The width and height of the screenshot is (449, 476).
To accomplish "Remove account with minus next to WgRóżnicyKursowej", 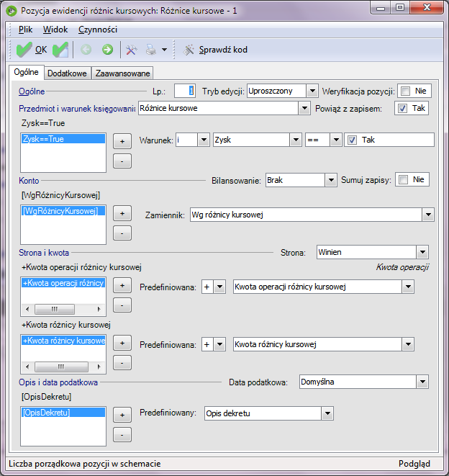I will [122, 233].
